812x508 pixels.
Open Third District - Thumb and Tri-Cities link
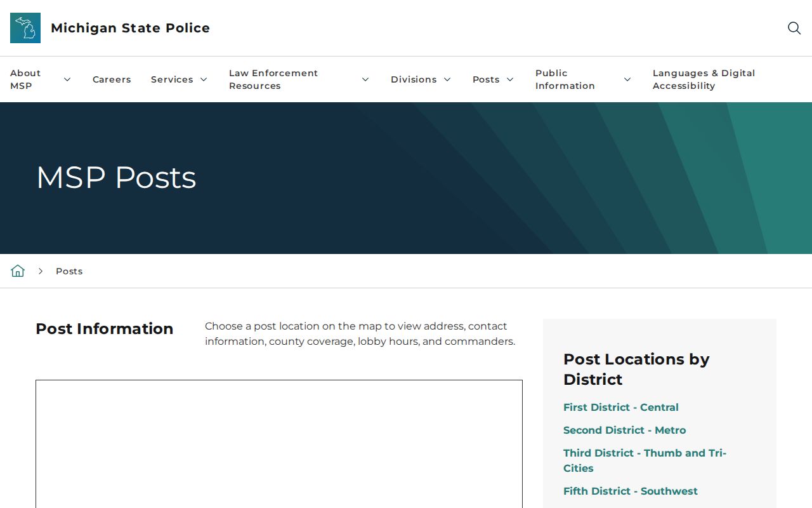(645, 460)
